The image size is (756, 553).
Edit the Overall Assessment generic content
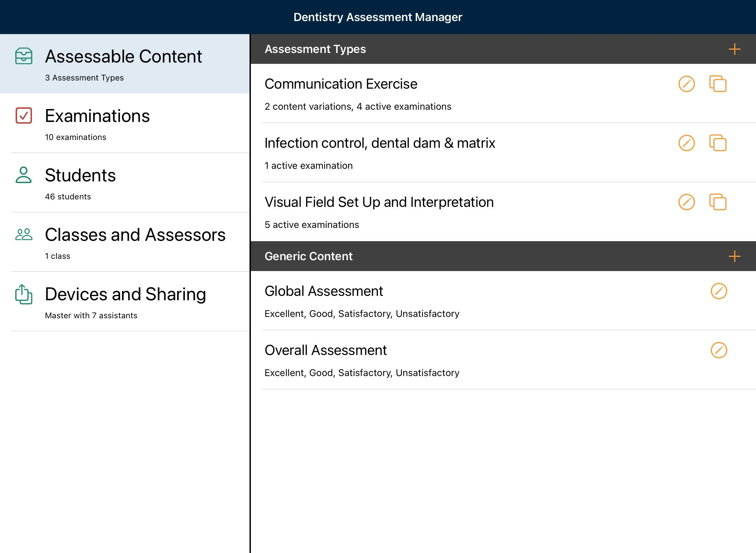point(719,350)
